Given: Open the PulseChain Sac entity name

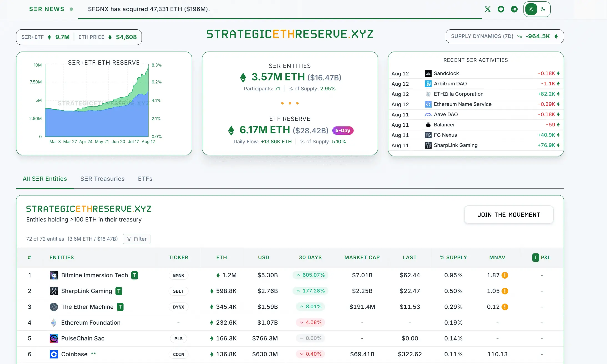Looking at the screenshot, I should pyautogui.click(x=83, y=338).
